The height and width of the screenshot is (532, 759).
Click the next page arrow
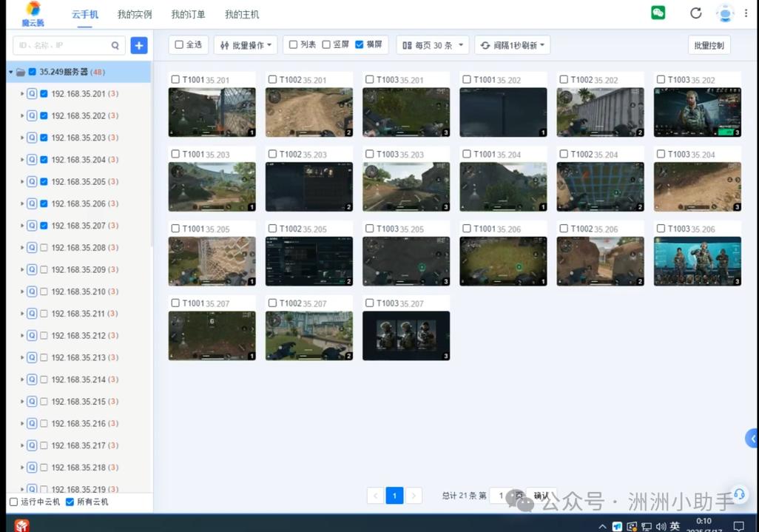click(x=414, y=496)
